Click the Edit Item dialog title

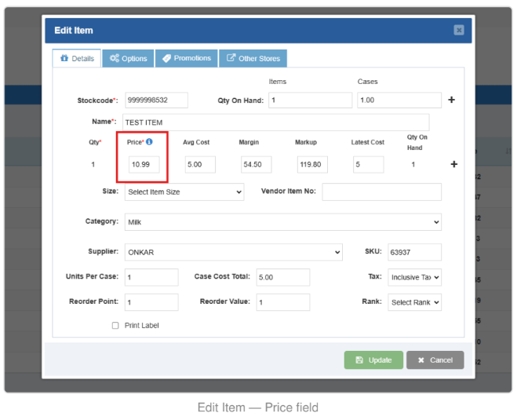point(74,31)
